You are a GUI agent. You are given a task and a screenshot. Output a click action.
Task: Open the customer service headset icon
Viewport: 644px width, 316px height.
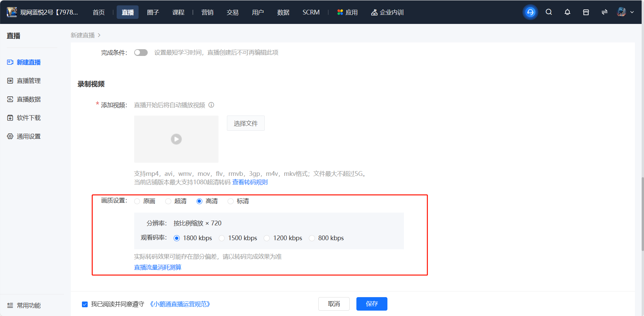pos(530,12)
